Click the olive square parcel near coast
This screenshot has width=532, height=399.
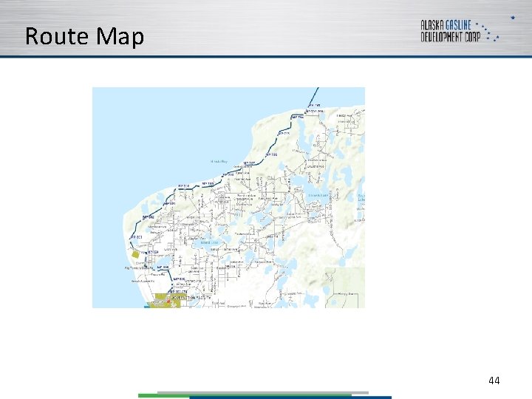tap(135, 254)
